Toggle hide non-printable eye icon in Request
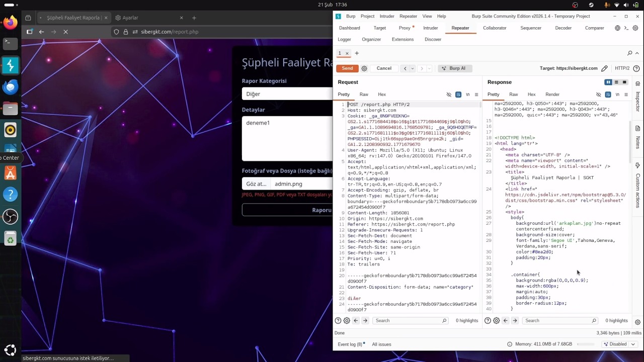The width and height of the screenshot is (644, 362). [x=449, y=95]
